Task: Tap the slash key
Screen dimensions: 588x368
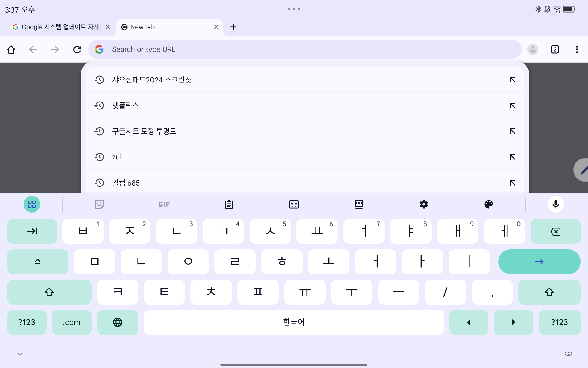Action: click(x=445, y=292)
